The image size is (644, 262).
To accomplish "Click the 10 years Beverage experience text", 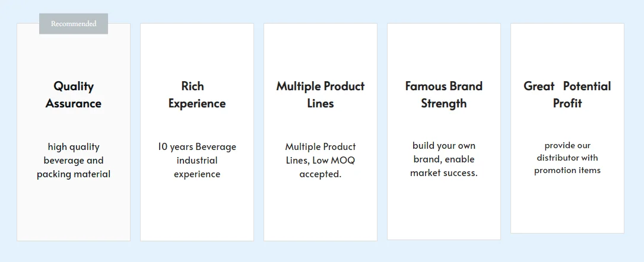I will (x=197, y=160).
